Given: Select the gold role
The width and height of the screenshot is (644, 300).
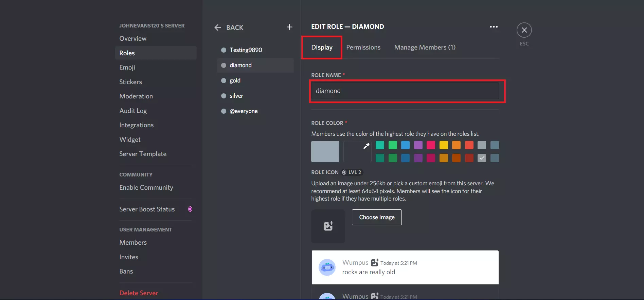Looking at the screenshot, I should [x=255, y=80].
